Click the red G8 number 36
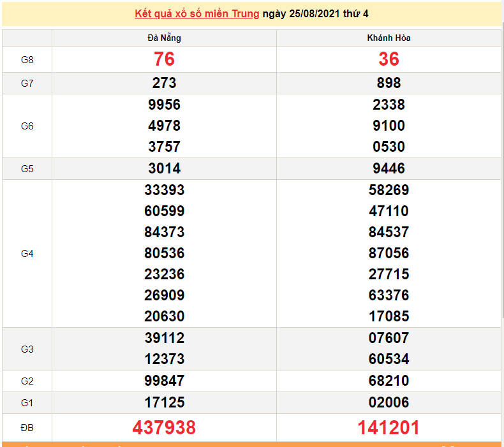This screenshot has height=447, width=504. point(389,59)
